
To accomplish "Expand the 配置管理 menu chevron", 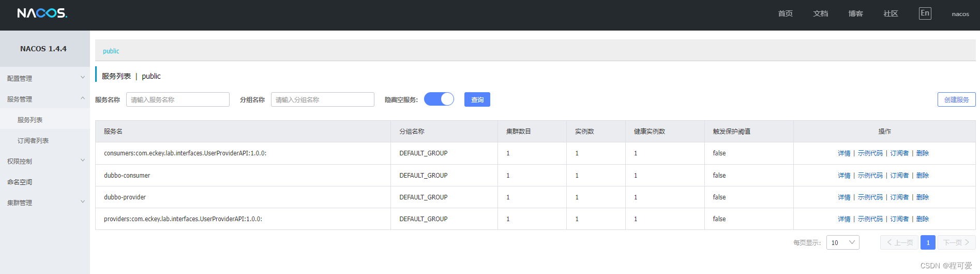I will click(x=83, y=78).
